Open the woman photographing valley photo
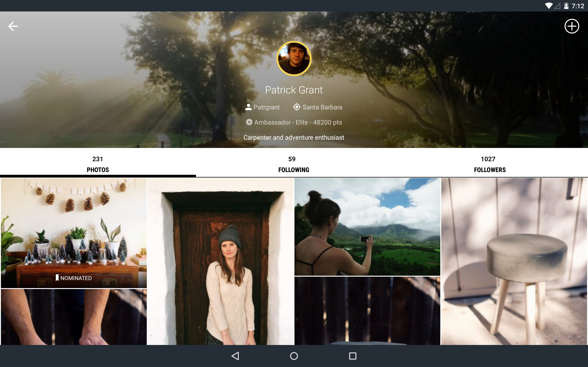The image size is (588, 367). (x=367, y=227)
